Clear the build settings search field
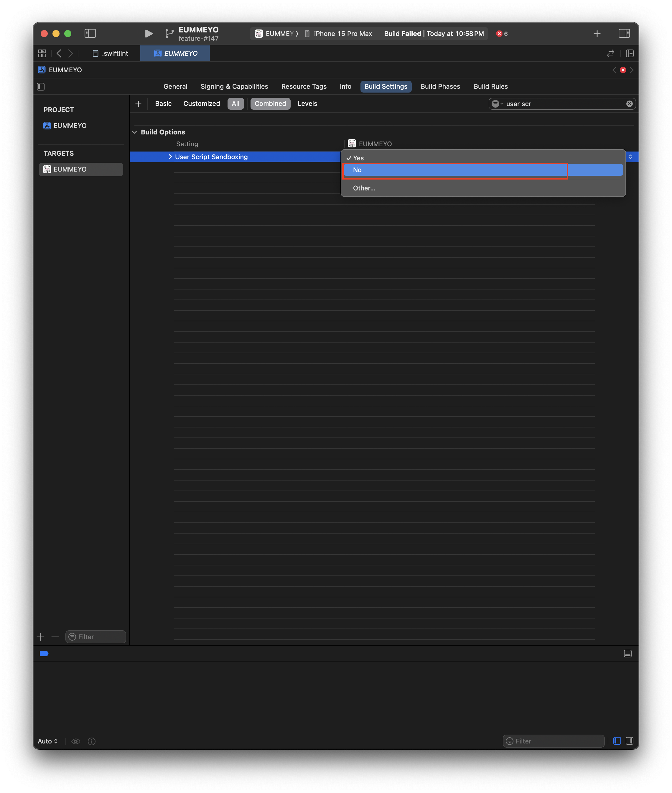 pos(629,104)
